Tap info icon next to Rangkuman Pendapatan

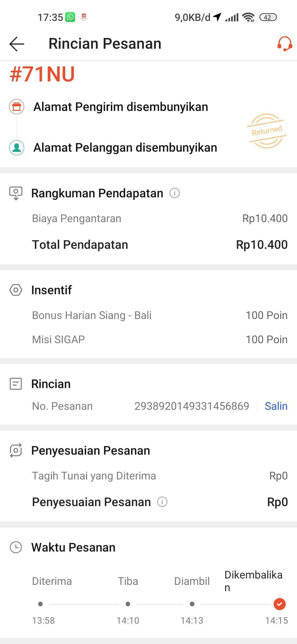pyautogui.click(x=175, y=193)
